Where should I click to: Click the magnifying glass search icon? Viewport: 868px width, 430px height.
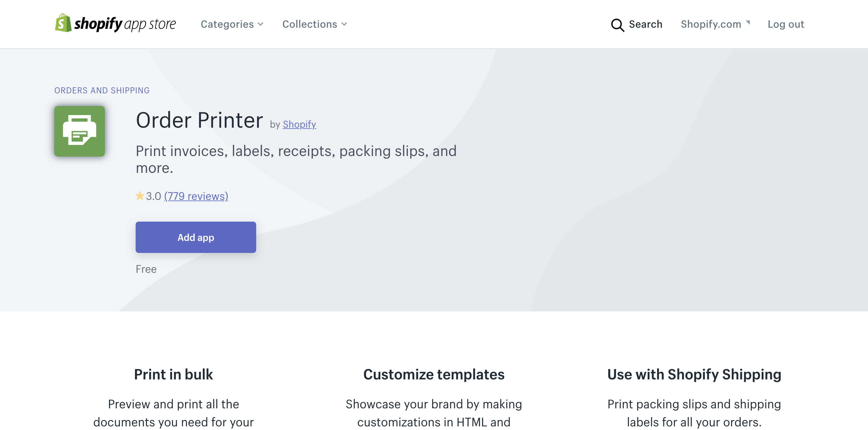[x=617, y=25]
